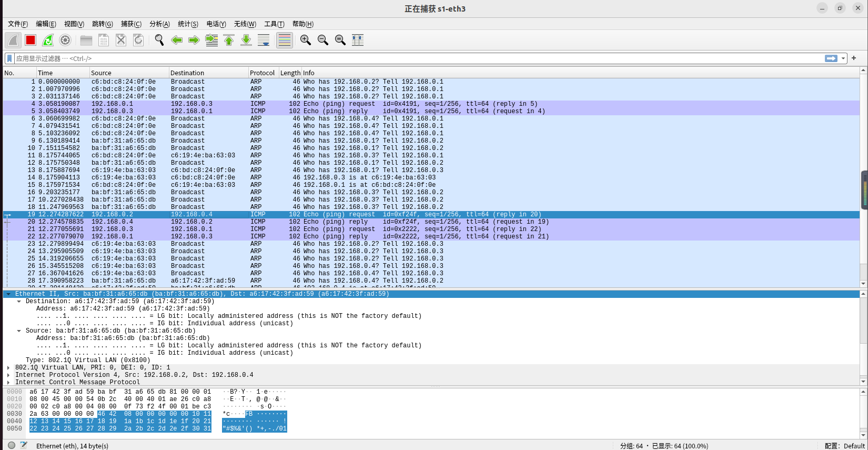
Task: Open the 统计(S) menu
Action: [x=188, y=24]
